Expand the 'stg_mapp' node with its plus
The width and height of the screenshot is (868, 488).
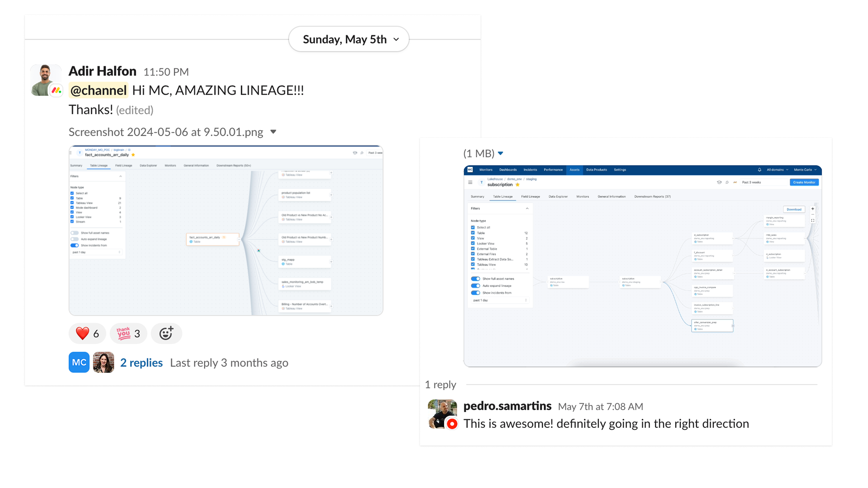click(331, 262)
